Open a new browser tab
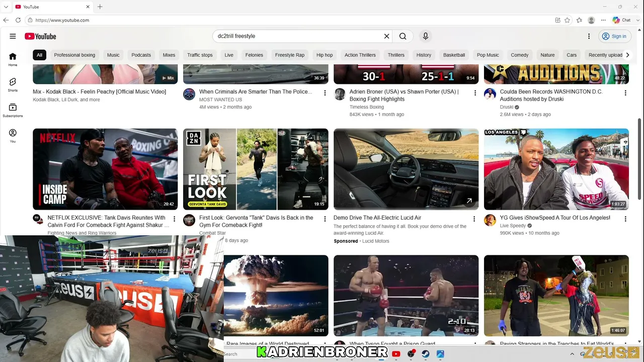644x362 pixels. coord(100,7)
